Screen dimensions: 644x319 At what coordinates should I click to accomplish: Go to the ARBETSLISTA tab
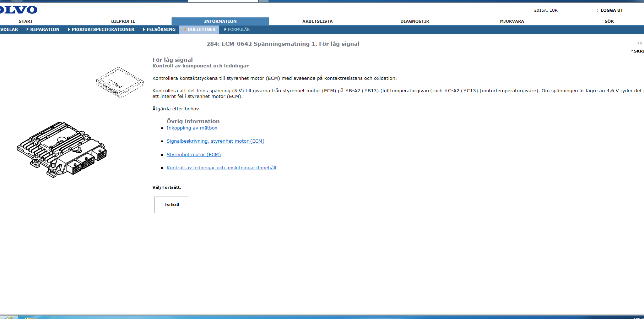coord(317,21)
